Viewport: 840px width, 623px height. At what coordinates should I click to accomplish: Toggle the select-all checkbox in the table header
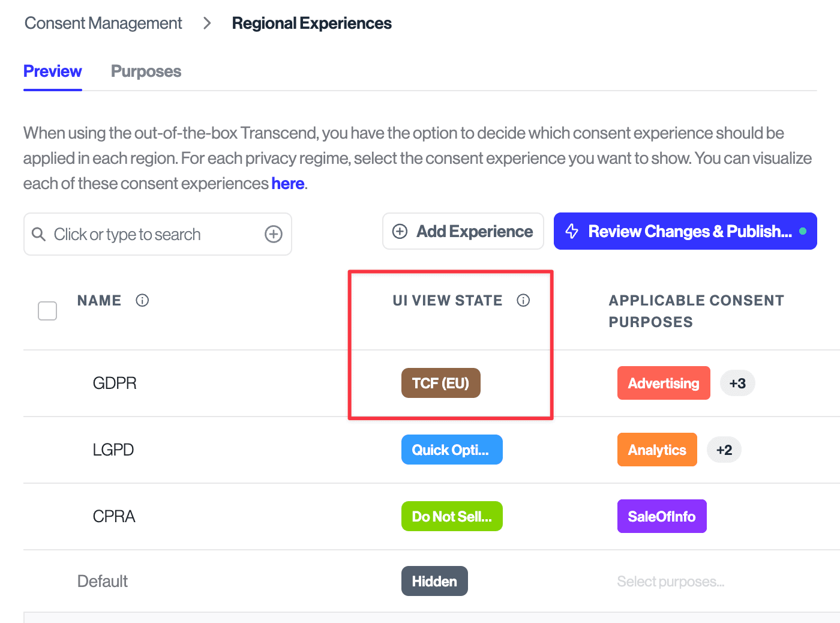tap(47, 311)
